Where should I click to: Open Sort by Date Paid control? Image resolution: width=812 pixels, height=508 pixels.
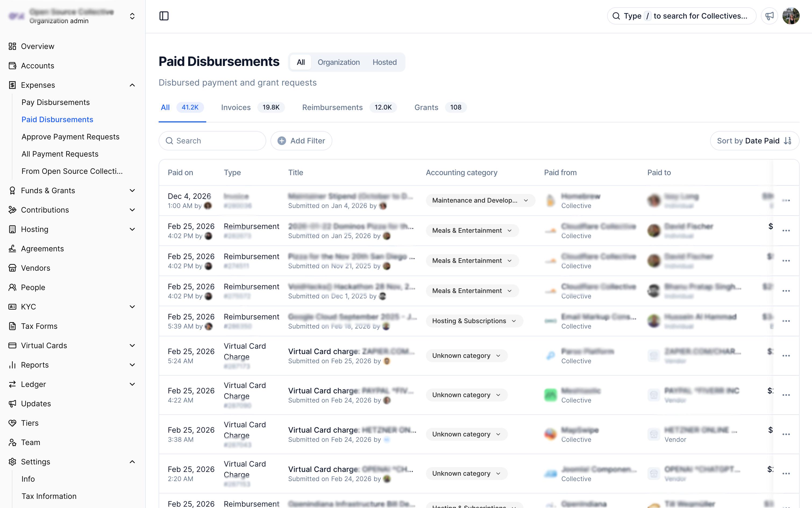coord(754,141)
